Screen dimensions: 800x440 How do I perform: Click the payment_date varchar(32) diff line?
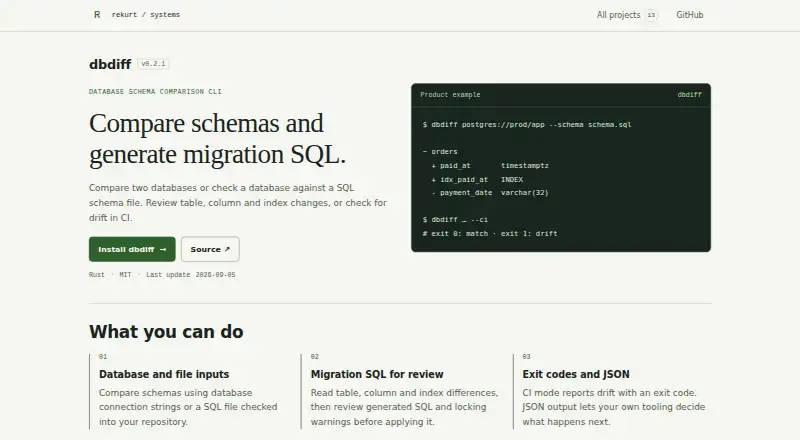(x=490, y=193)
